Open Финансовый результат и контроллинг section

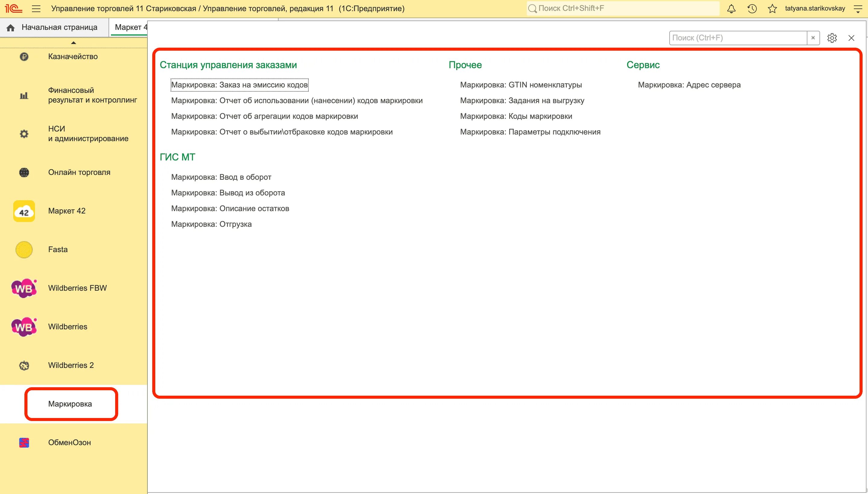[x=92, y=95]
